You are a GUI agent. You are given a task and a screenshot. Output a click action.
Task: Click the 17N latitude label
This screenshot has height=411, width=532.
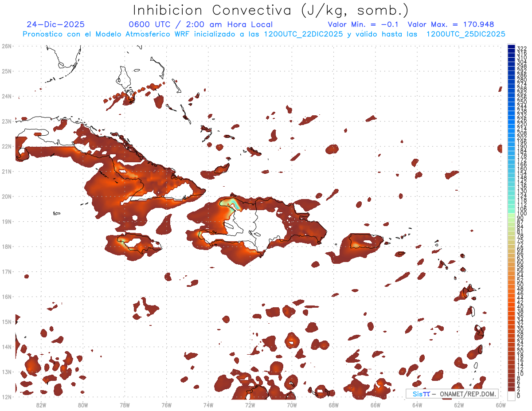click(x=7, y=271)
